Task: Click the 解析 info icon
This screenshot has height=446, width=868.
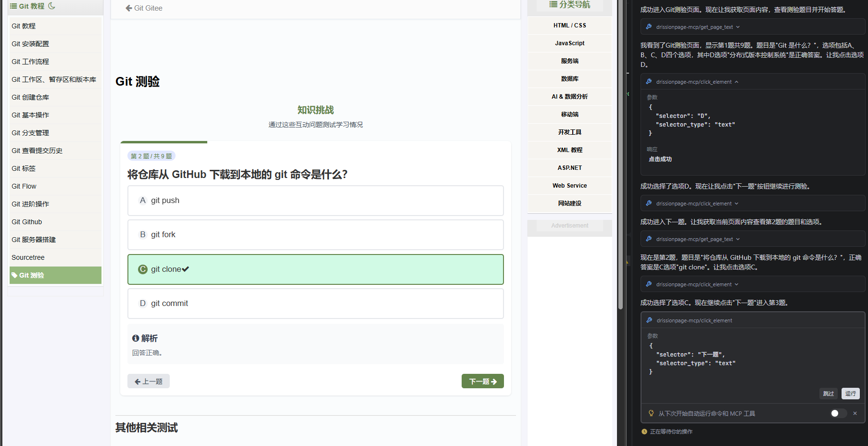Action: [x=136, y=338]
